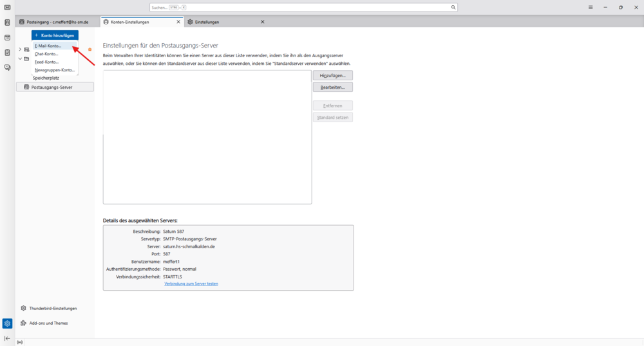Expand the collapsed account tree item
Image resolution: width=644 pixels, height=346 pixels.
click(x=20, y=49)
